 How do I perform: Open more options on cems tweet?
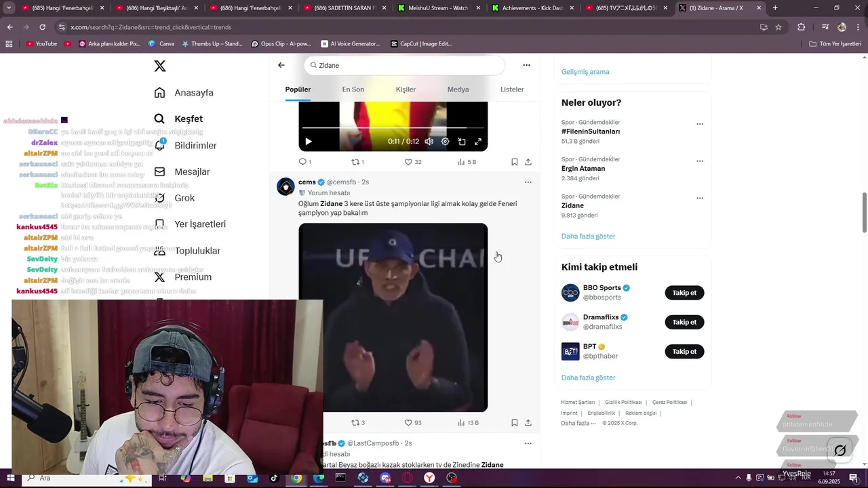pyautogui.click(x=528, y=182)
